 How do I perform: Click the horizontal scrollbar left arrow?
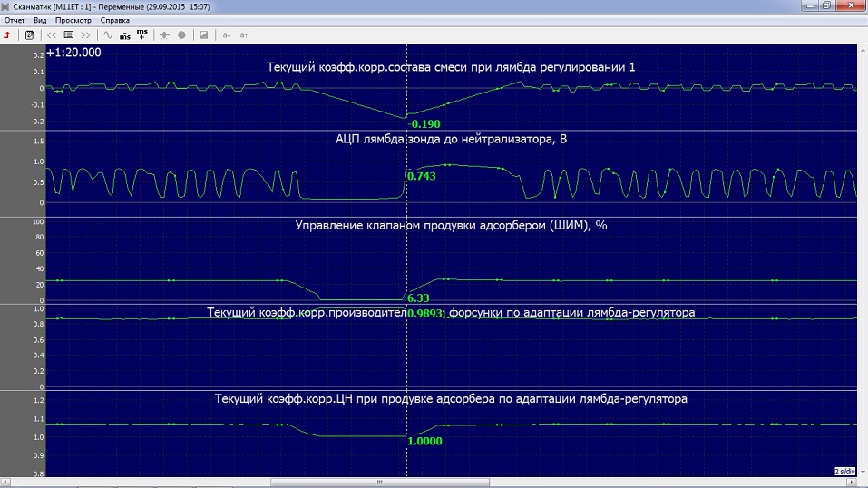(x=5, y=483)
